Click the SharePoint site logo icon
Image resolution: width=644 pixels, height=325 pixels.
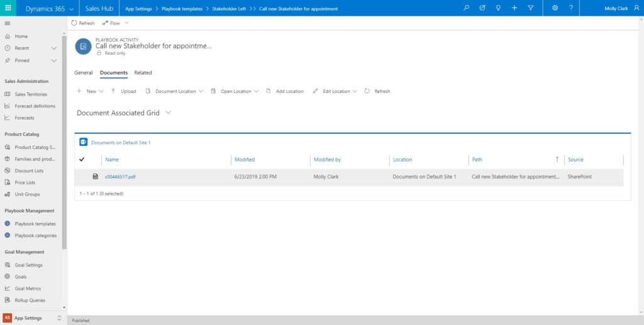(x=84, y=142)
